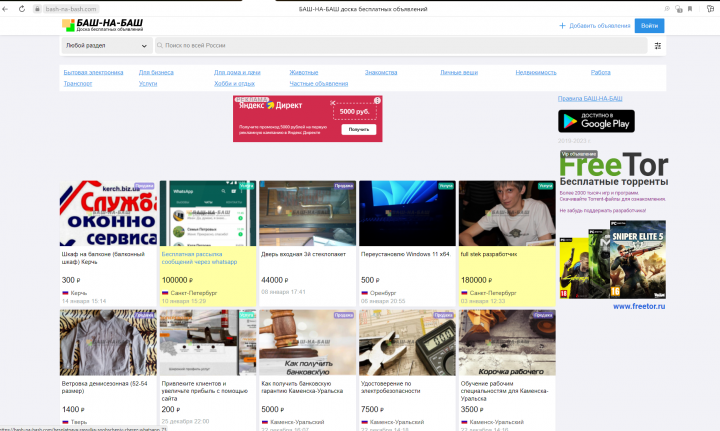The image size is (720, 431).
Task: Click Получить button in Яндекс Директ ad
Action: pos(359,129)
